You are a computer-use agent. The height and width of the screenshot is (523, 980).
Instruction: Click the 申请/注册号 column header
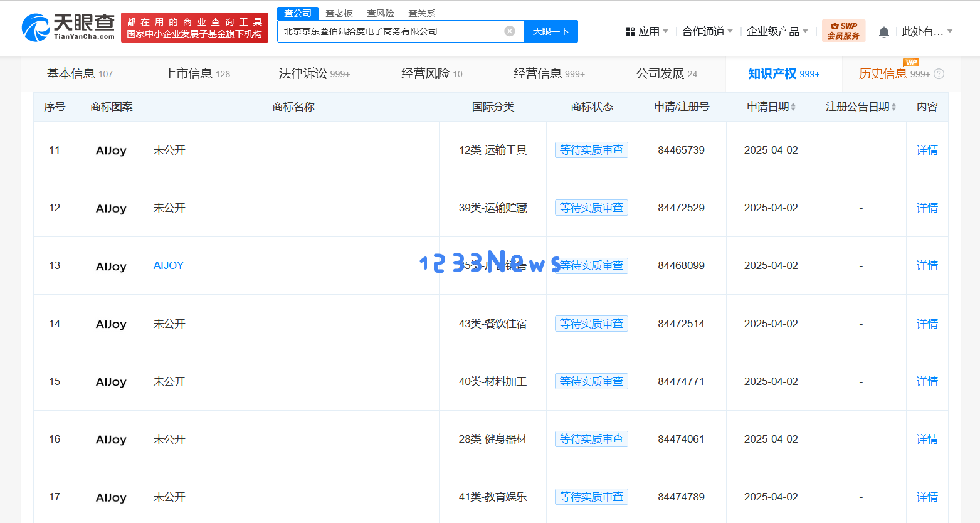coord(682,107)
